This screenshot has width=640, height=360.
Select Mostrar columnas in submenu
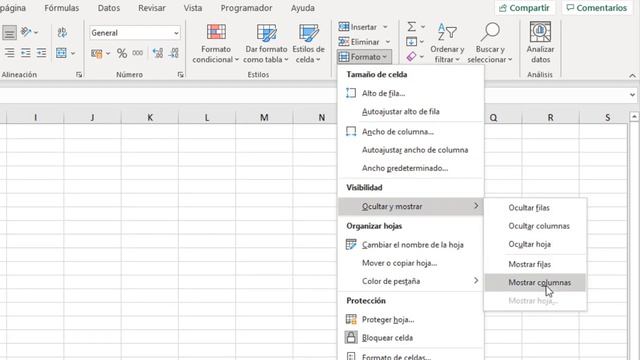(535, 282)
